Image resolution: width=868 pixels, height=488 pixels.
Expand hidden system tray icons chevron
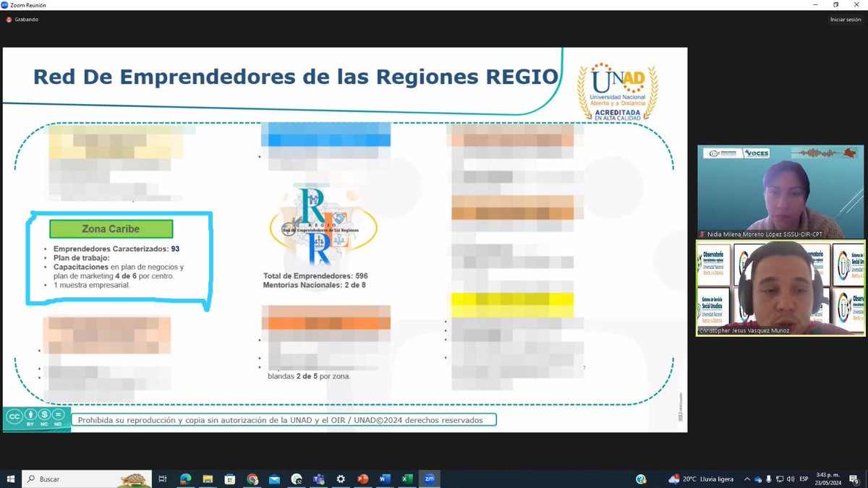pos(746,479)
